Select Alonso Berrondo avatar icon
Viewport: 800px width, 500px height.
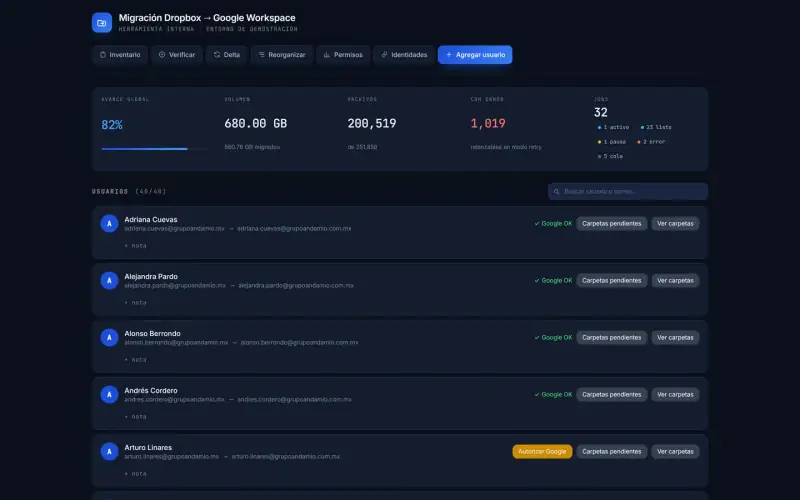109,337
